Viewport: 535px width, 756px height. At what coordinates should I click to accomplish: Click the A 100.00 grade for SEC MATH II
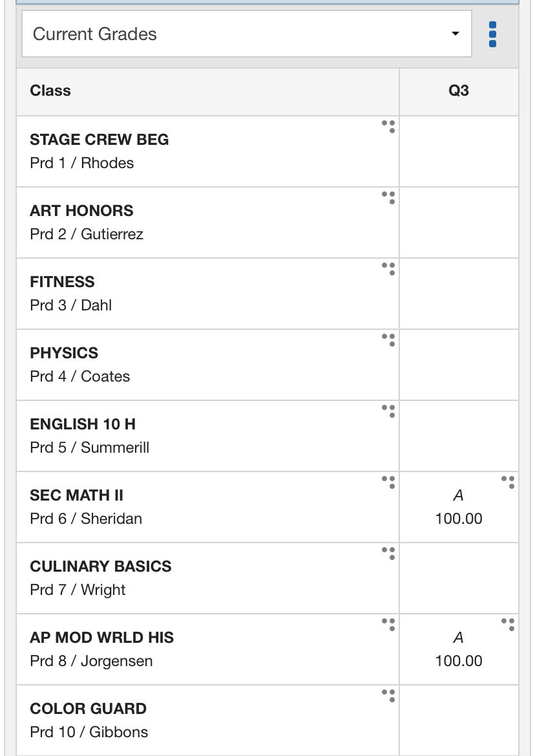click(459, 508)
